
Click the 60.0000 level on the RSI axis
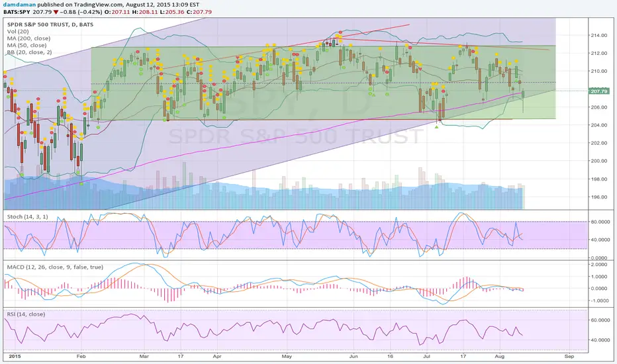pyautogui.click(x=600, y=320)
